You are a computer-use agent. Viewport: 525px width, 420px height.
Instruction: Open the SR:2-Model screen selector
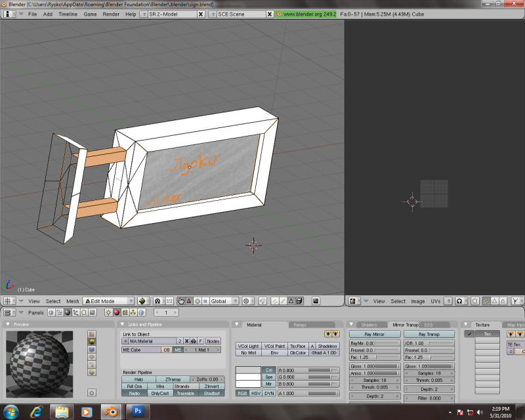pos(143,14)
